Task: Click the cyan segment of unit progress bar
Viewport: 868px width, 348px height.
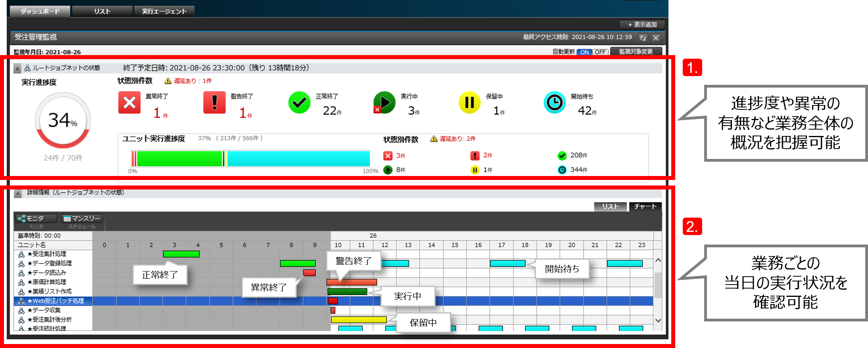Action: 298,159
